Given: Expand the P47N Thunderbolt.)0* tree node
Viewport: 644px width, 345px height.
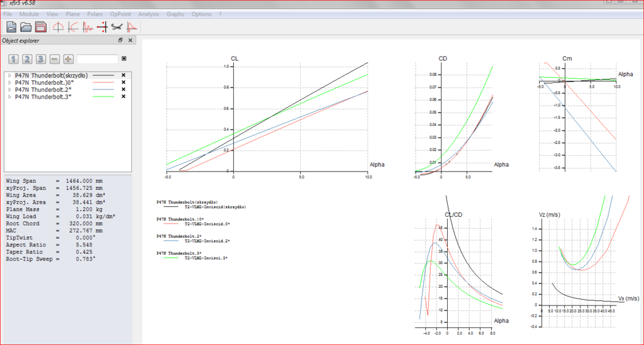Looking at the screenshot, I should point(9,82).
